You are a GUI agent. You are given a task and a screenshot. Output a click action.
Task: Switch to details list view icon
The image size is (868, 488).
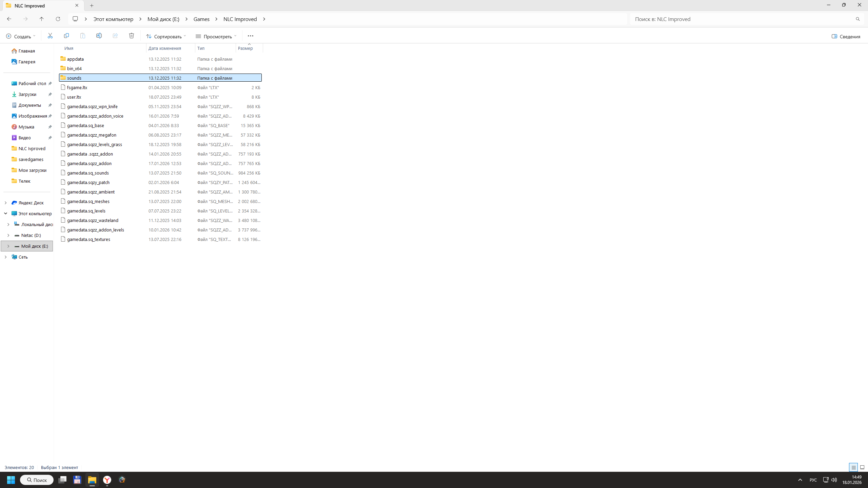click(x=853, y=467)
